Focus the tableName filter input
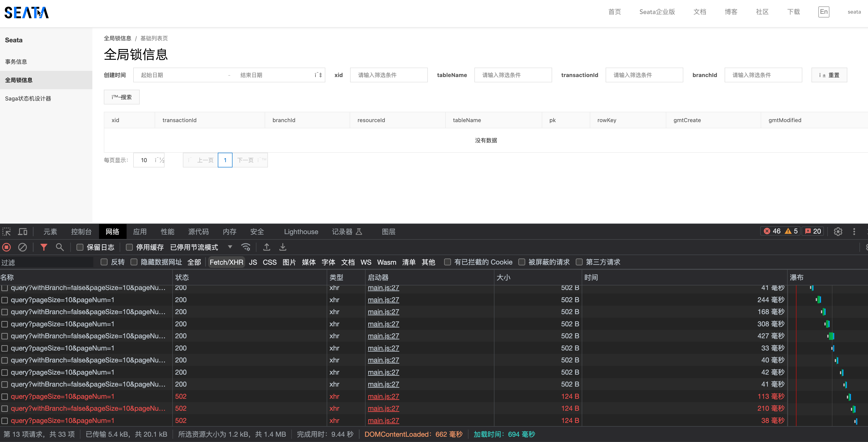The height and width of the screenshot is (442, 868). click(x=513, y=75)
